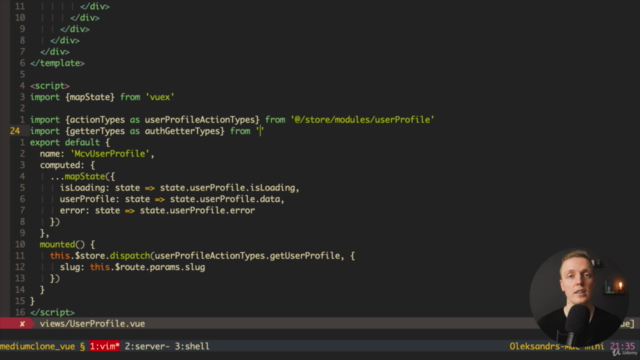Click the closing script tag
The width and height of the screenshot is (640, 360).
(52, 313)
